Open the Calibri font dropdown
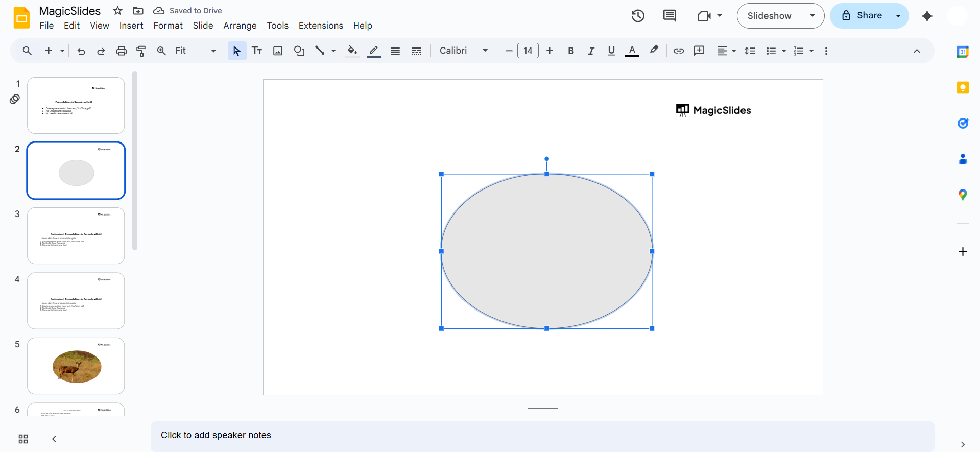Screen dimensions: 980x452 point(463,51)
